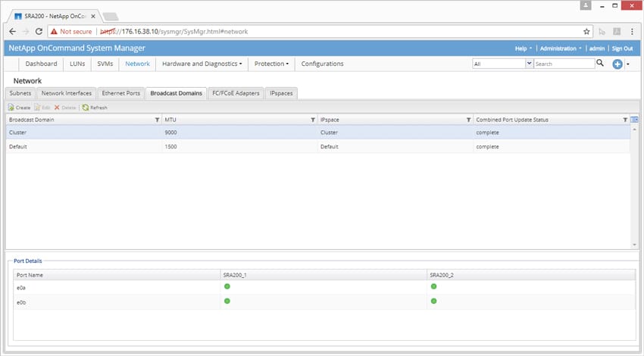The image size is (644, 356).
Task: Click Edit in the broadcast domain toolbar
Action: [42, 108]
